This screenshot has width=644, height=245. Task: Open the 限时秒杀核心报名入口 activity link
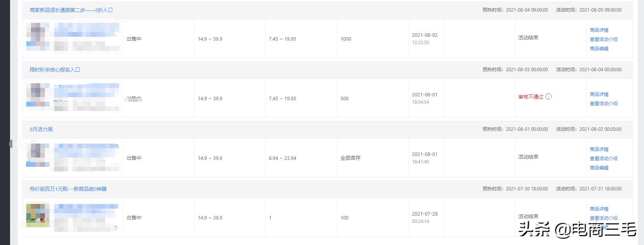(55, 70)
